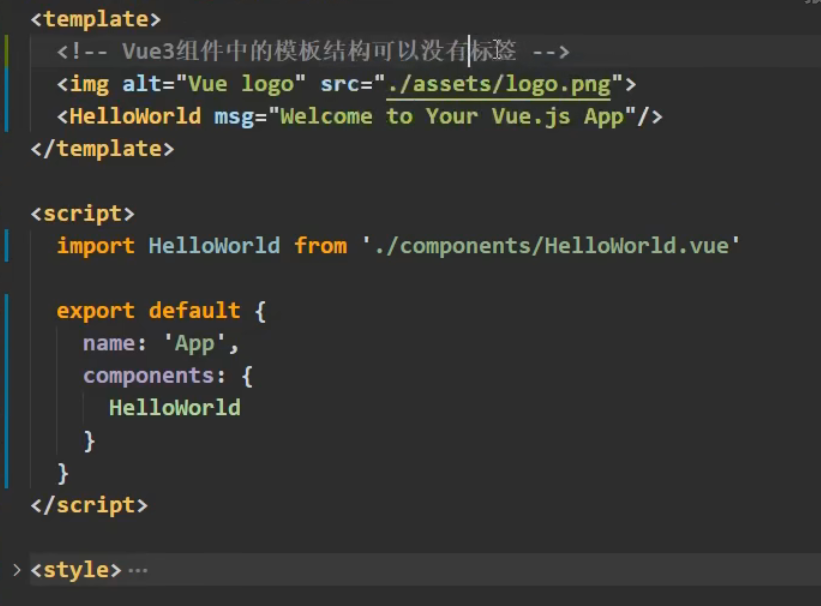The image size is (821, 606).
Task: Click the opening <template> tag
Action: pos(95,20)
